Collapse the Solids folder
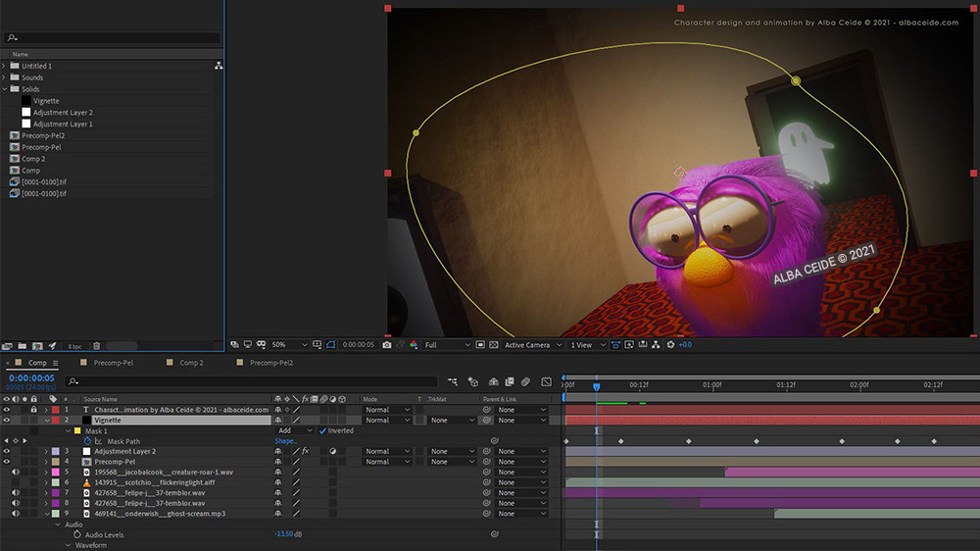 click(5, 89)
